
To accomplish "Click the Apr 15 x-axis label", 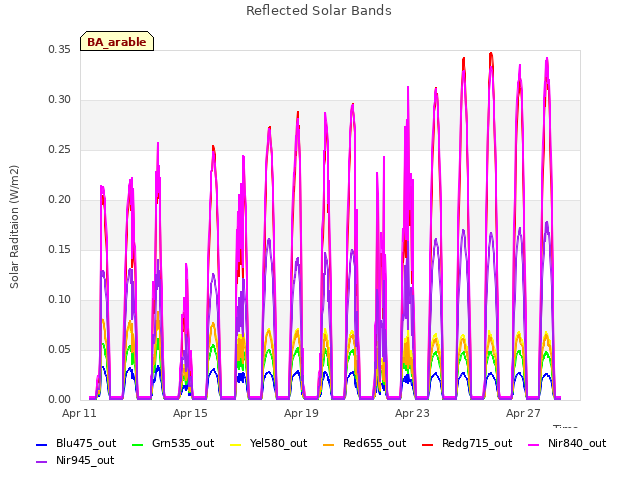I will click(x=190, y=413).
